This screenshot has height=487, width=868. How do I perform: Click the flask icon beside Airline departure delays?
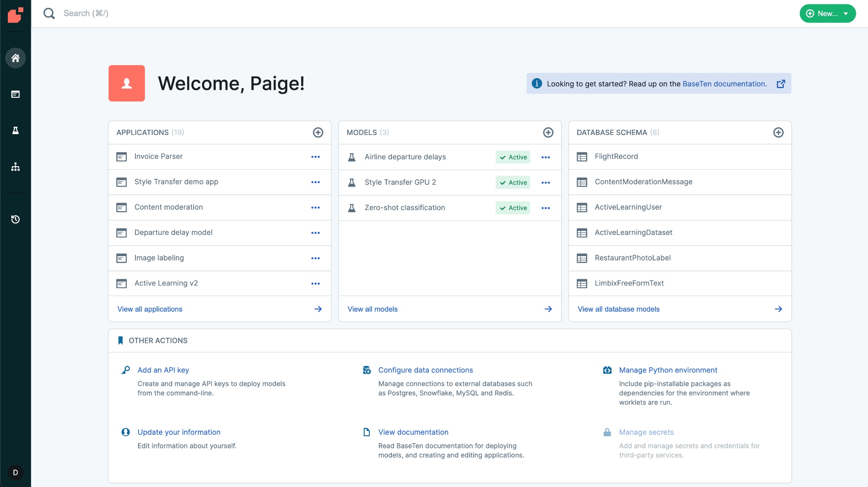pos(352,157)
